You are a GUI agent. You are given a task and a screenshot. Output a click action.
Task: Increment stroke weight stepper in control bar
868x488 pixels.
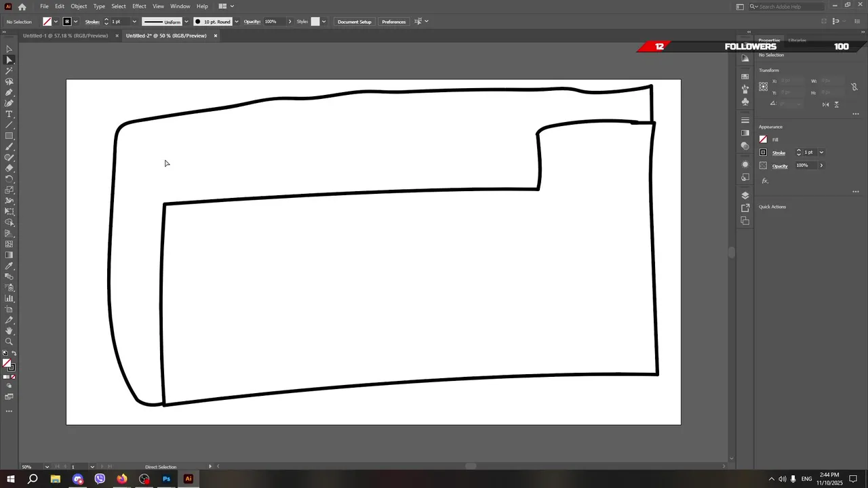coord(106,20)
